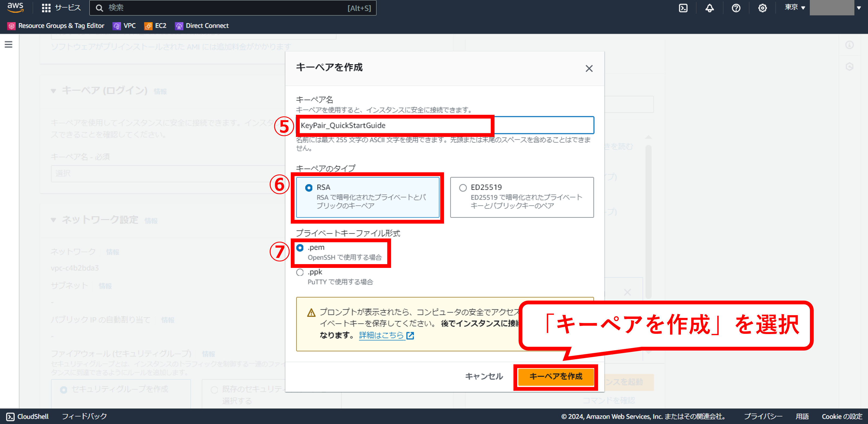Open the help question mark icon
This screenshot has width=868, height=424.
[x=736, y=8]
